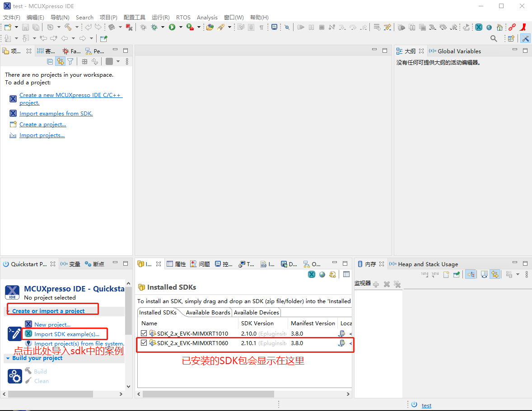Click the Installed SDKs horizontal scrollbar

(x=208, y=394)
